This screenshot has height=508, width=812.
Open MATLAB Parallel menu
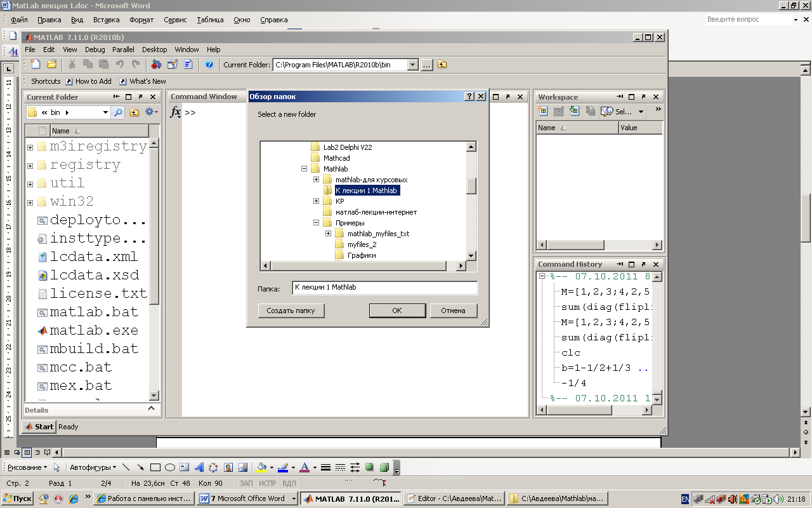(123, 50)
